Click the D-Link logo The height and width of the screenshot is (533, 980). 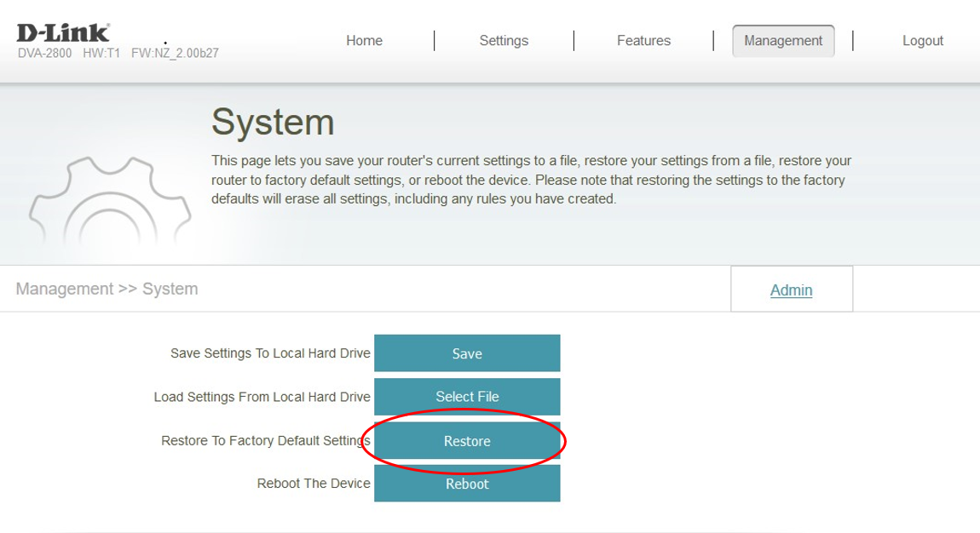(x=63, y=32)
